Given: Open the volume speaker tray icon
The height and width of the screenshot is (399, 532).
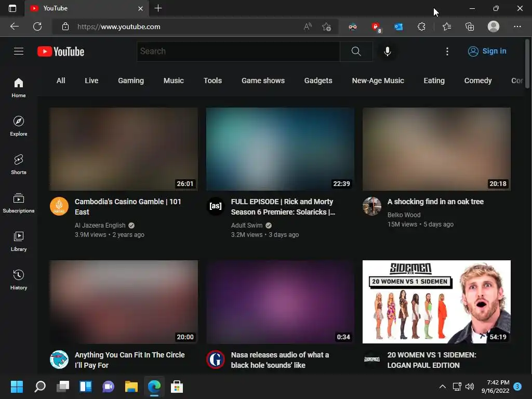Looking at the screenshot, I should [470, 387].
